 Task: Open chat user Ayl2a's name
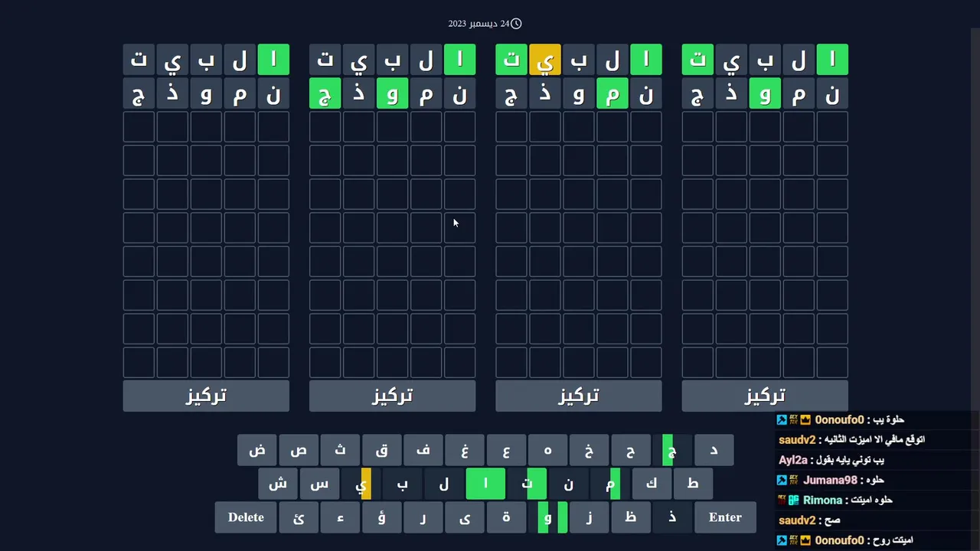point(793,460)
